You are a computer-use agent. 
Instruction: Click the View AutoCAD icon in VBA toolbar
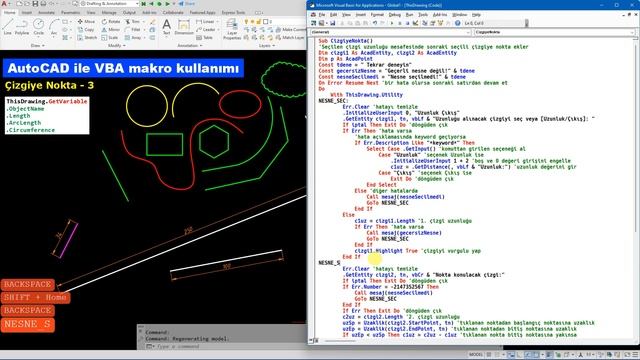(x=313, y=23)
